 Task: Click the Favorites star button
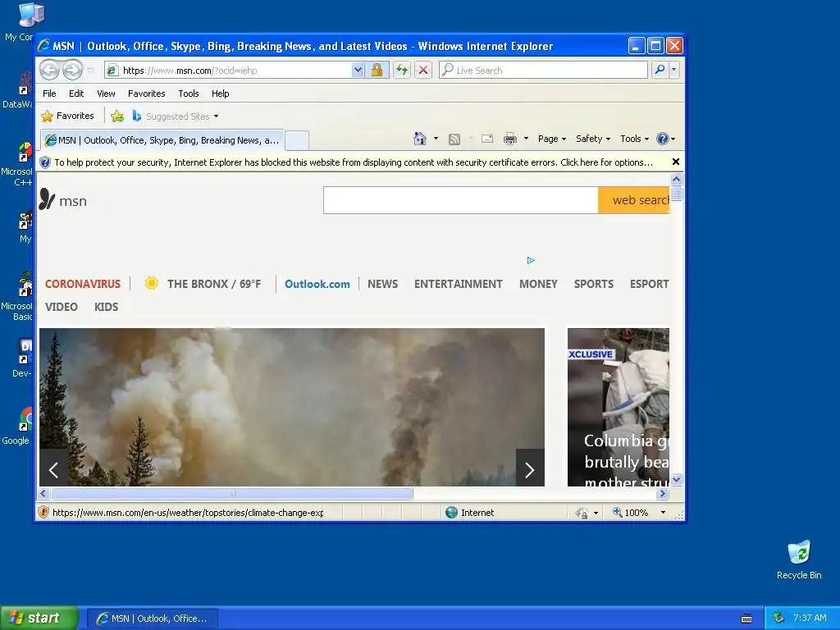(68, 116)
